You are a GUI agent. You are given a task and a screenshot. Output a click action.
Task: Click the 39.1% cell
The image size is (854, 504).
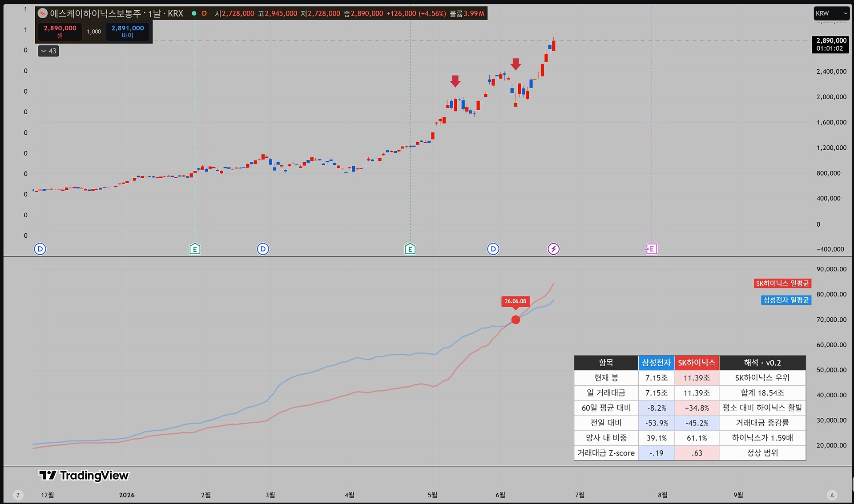tap(657, 438)
